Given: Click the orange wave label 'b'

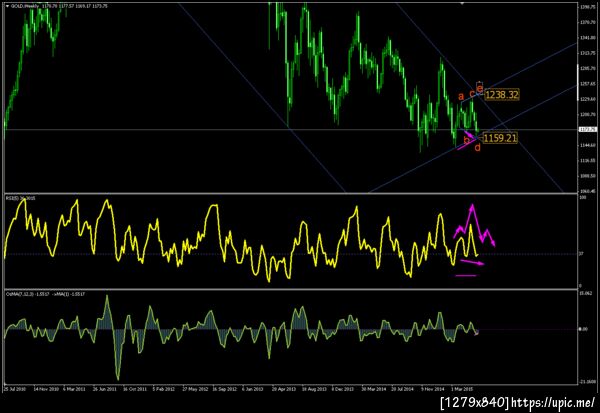Looking at the screenshot, I should (x=466, y=140).
